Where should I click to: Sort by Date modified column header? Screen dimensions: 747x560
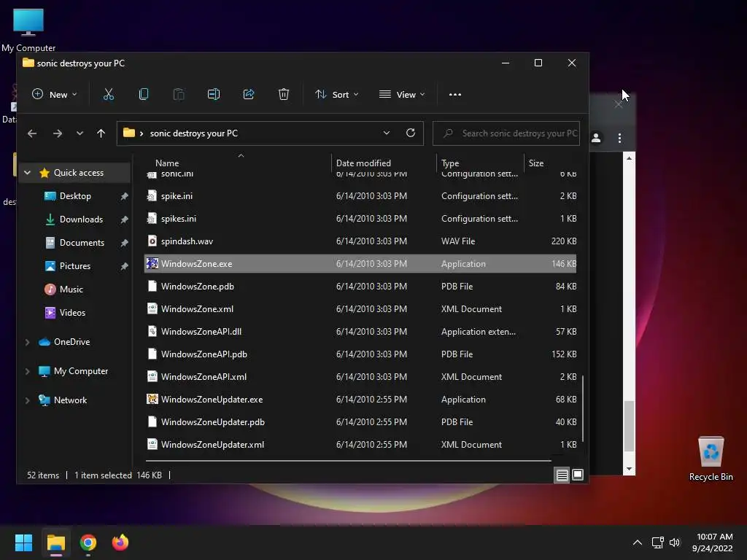coord(363,163)
